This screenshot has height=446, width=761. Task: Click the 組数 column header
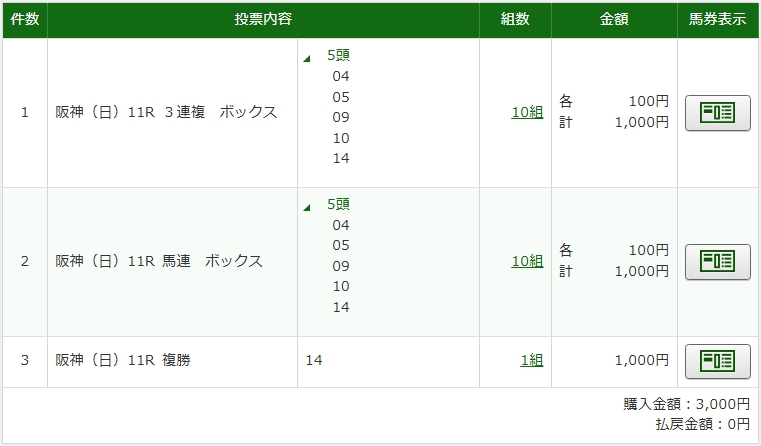[515, 20]
